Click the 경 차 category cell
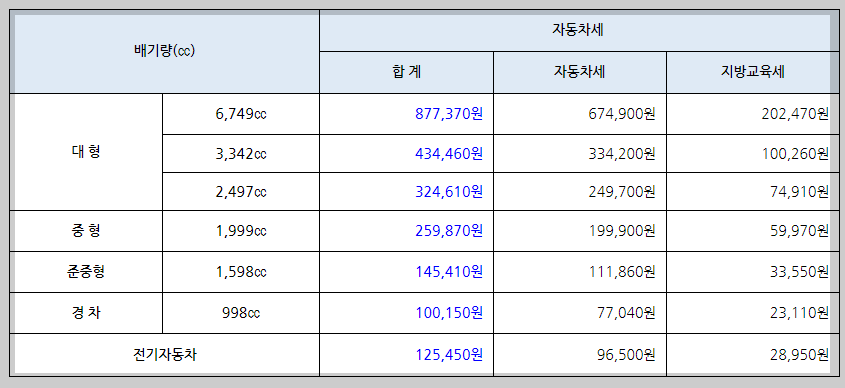Viewport: 845px width, 388px height. (86, 313)
